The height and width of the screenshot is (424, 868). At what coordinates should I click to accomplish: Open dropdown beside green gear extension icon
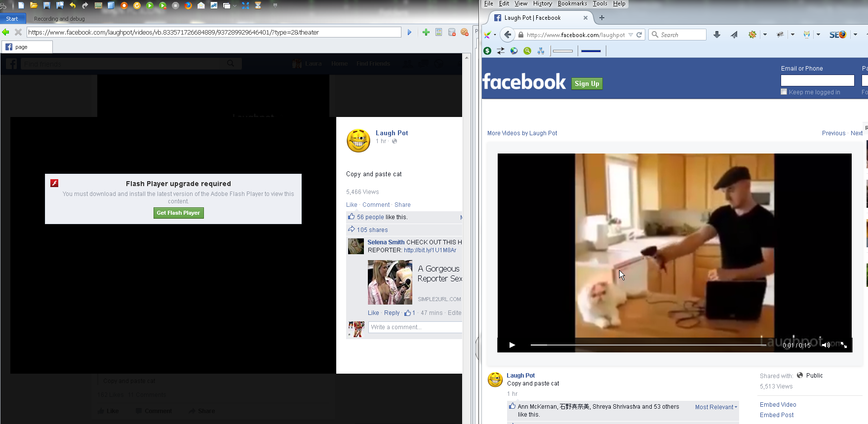tap(765, 35)
